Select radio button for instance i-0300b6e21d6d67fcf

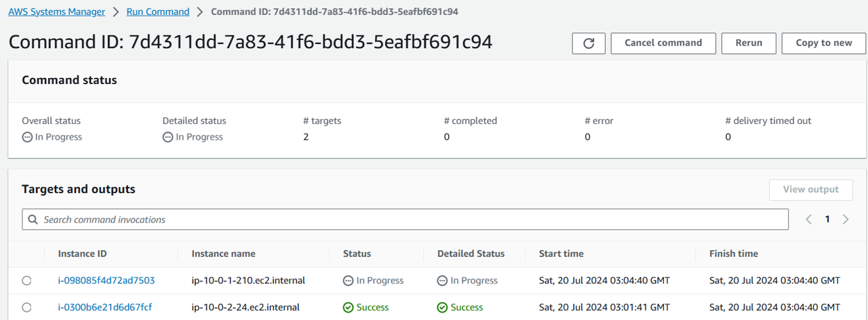tap(26, 308)
